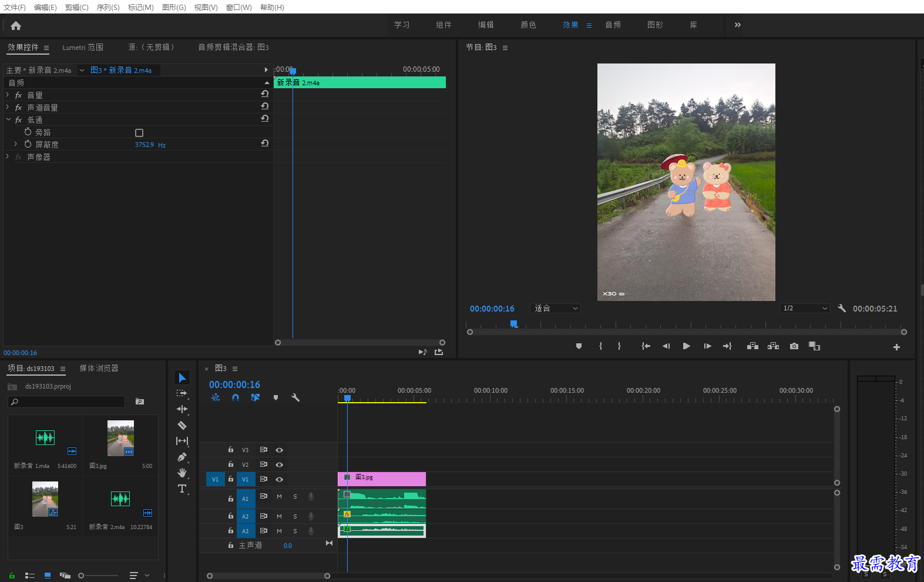The height and width of the screenshot is (582, 924).
Task: Add marker in Program Monitor
Action: 579,346
